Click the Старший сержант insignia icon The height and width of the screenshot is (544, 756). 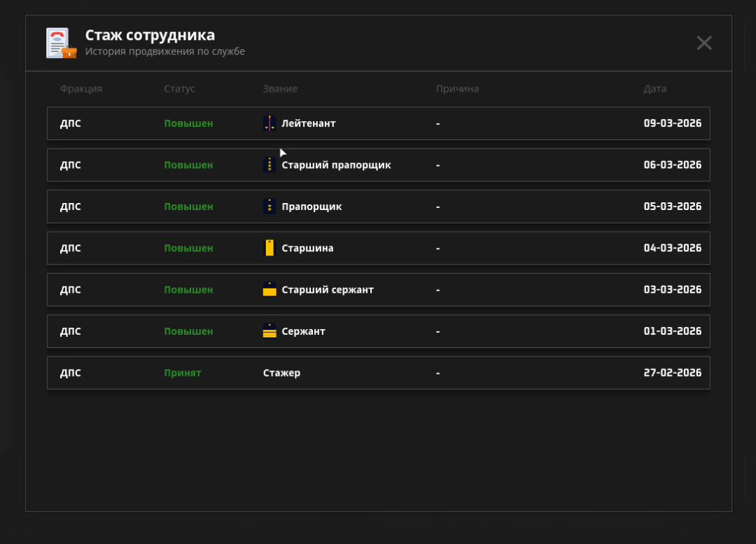click(x=269, y=290)
